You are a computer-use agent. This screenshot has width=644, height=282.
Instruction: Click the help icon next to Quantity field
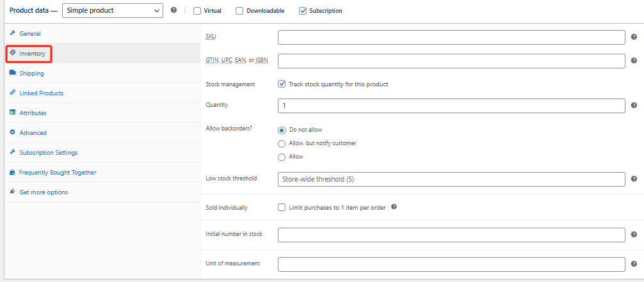[634, 106]
